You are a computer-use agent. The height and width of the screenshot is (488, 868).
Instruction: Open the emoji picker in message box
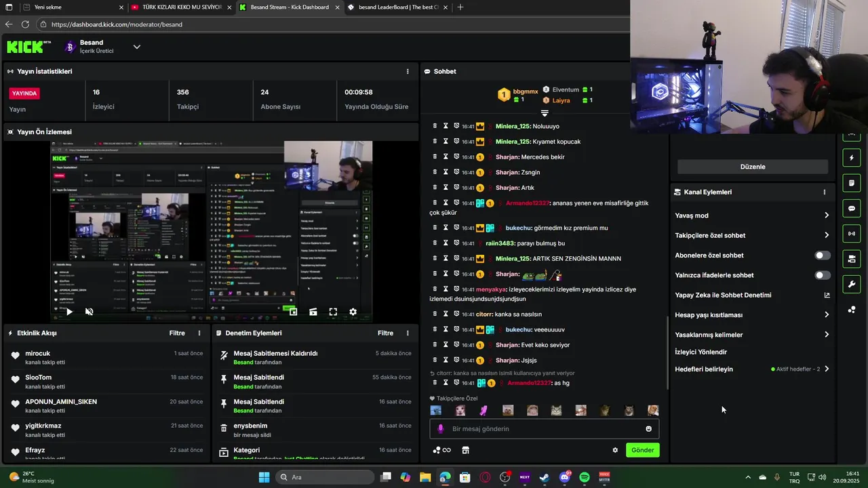[649, 428]
